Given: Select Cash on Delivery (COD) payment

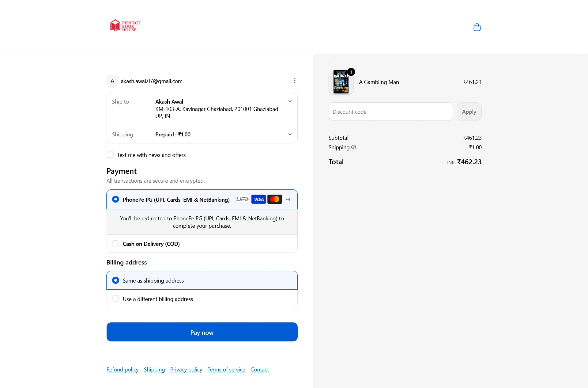Looking at the screenshot, I should 115,244.
